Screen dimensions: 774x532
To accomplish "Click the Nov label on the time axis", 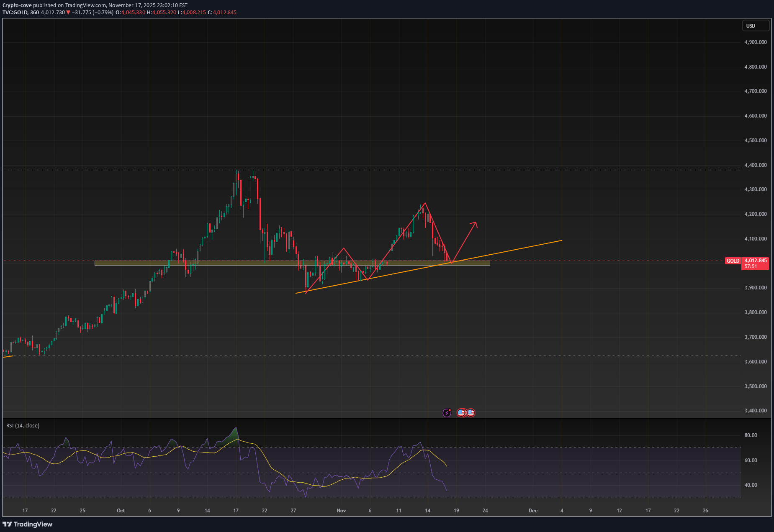I will coord(341,511).
